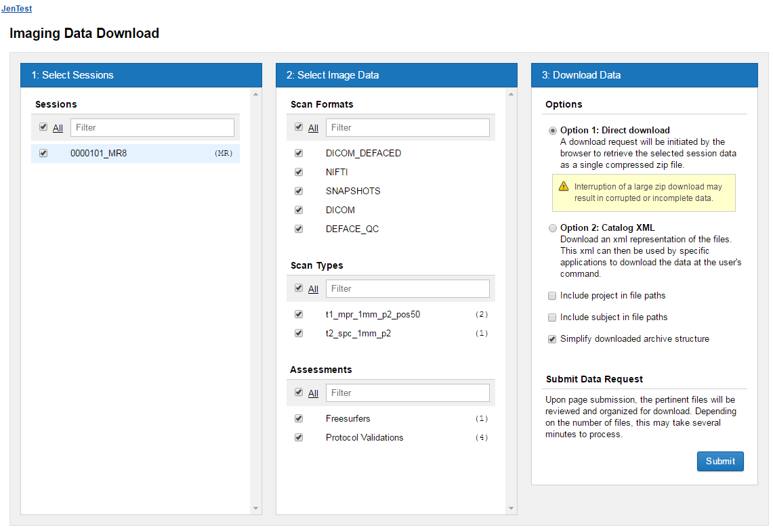Uncheck the DEFACE_QC scan format
773x532 pixels.
pos(299,229)
